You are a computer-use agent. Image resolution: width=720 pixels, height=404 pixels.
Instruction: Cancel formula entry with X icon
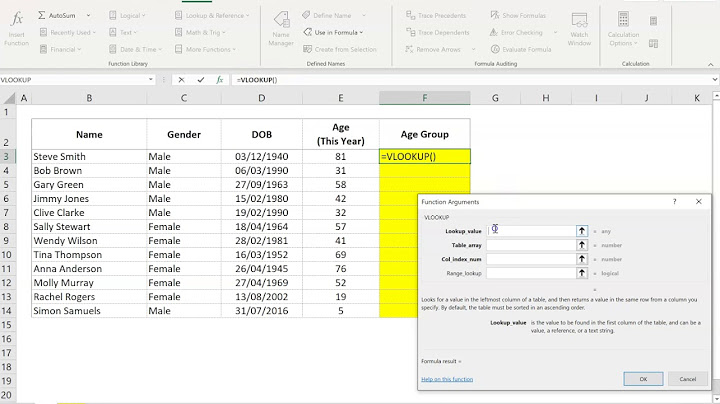click(x=181, y=80)
